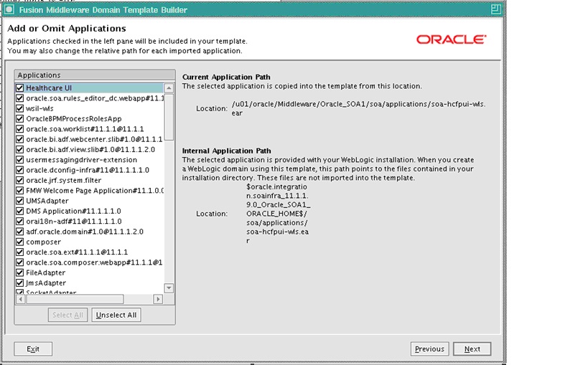Uncheck the oracle.jrf.system.filter checkbox
Screen dimensions: 588x365
pos(20,180)
